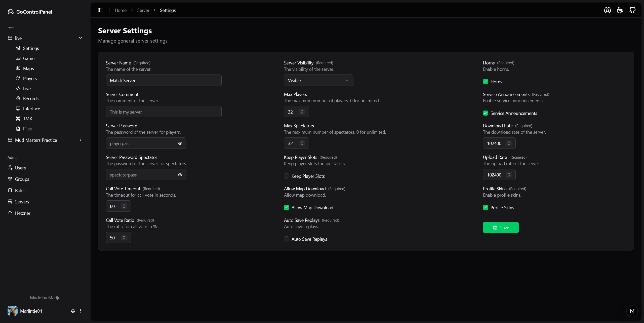Enable the Keep Player Slots checkbox
Viewport: 644px width, 323px height.
[287, 176]
